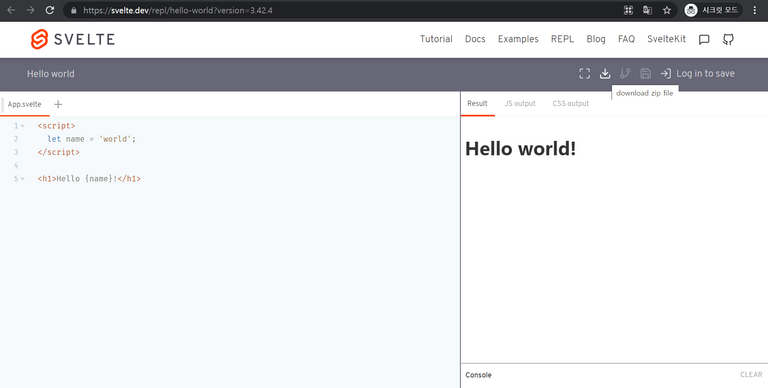Click the login arrow icon
The width and height of the screenshot is (768, 388).
coord(666,73)
